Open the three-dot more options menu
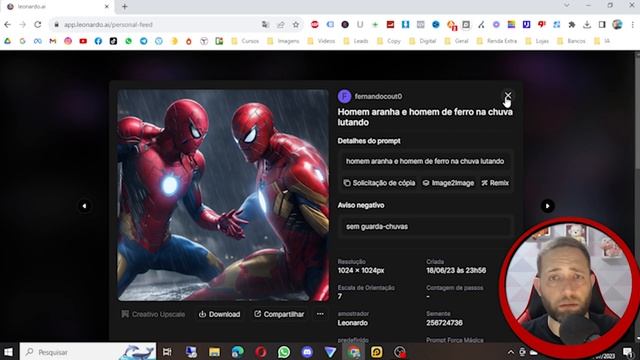This screenshot has width=640, height=360. click(320, 314)
